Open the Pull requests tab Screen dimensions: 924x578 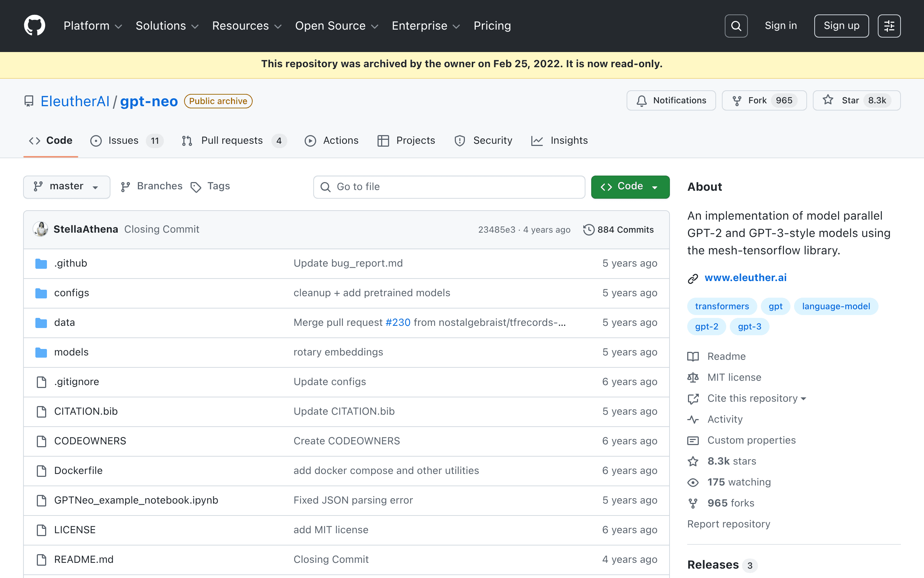point(234,141)
